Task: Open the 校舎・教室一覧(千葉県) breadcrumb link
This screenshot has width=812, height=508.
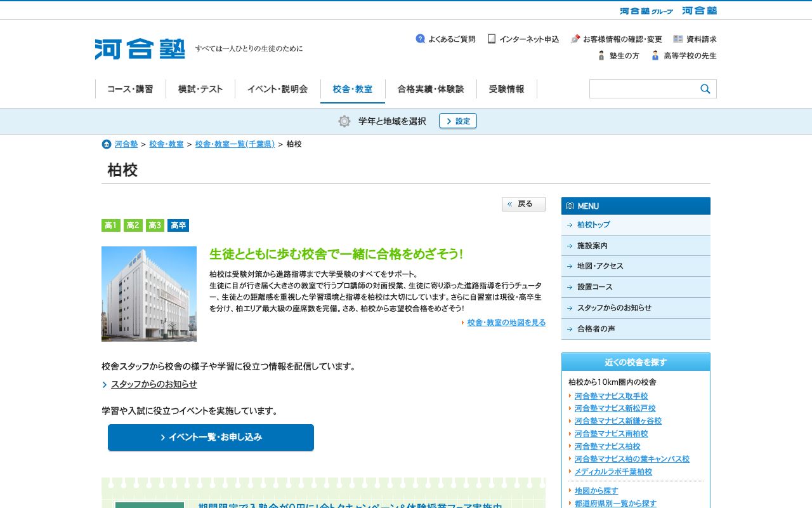Action: [235, 144]
